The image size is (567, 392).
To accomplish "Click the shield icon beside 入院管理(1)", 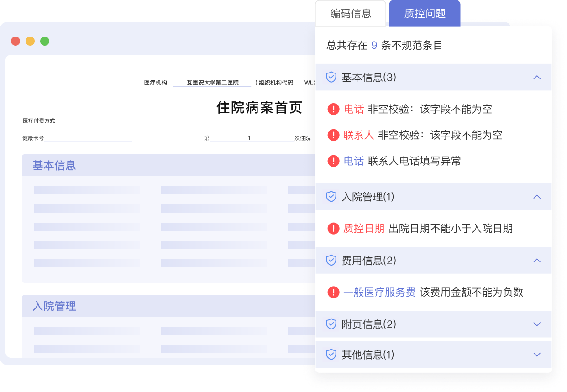I will point(331,197).
